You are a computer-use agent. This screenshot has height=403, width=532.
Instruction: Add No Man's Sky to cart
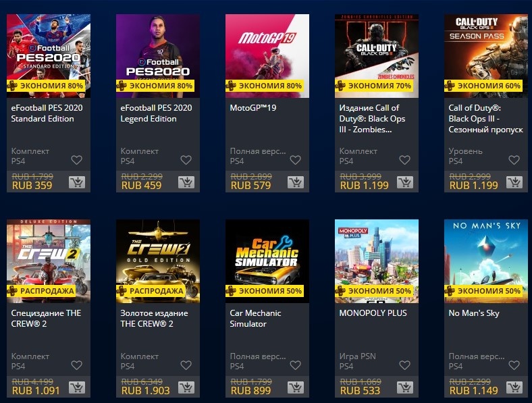514,387
